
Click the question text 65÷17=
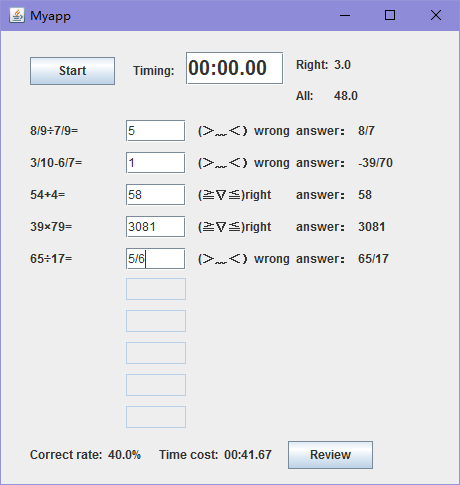click(x=51, y=259)
